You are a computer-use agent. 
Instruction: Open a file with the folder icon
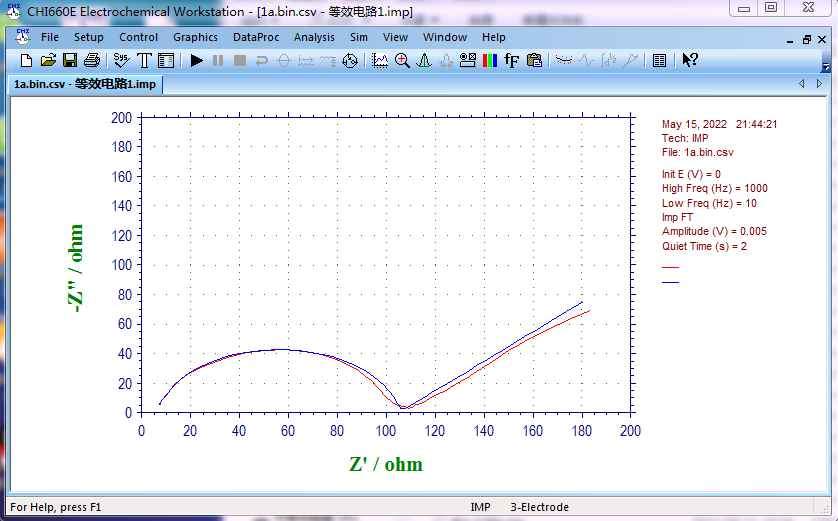48,61
